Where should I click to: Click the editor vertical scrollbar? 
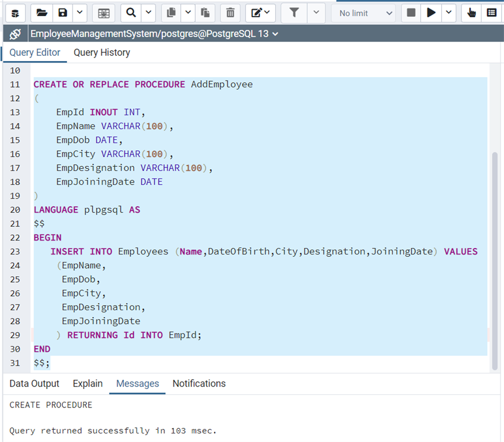(x=495, y=259)
